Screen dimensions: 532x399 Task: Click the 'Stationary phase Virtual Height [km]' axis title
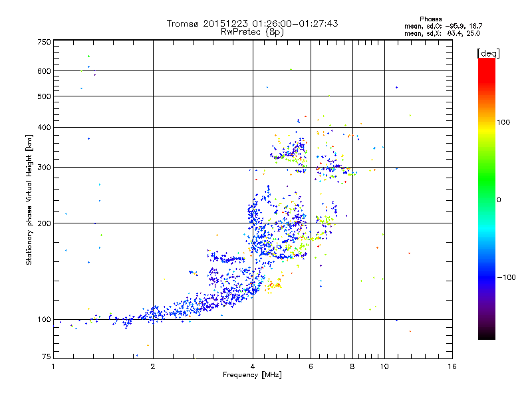click(29, 199)
